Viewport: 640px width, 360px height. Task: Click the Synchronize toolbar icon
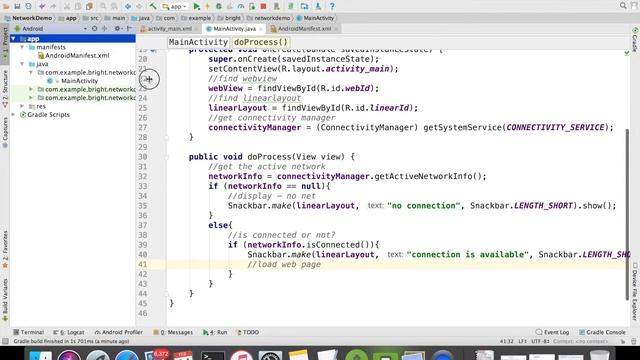click(29, 6)
